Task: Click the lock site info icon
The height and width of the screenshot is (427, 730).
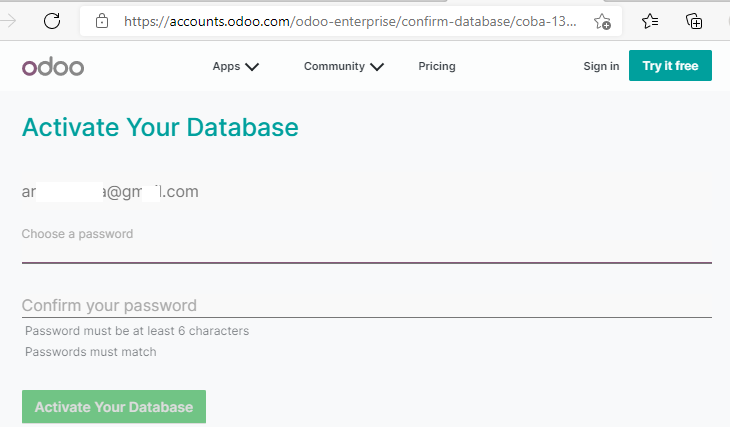Action: click(x=101, y=21)
